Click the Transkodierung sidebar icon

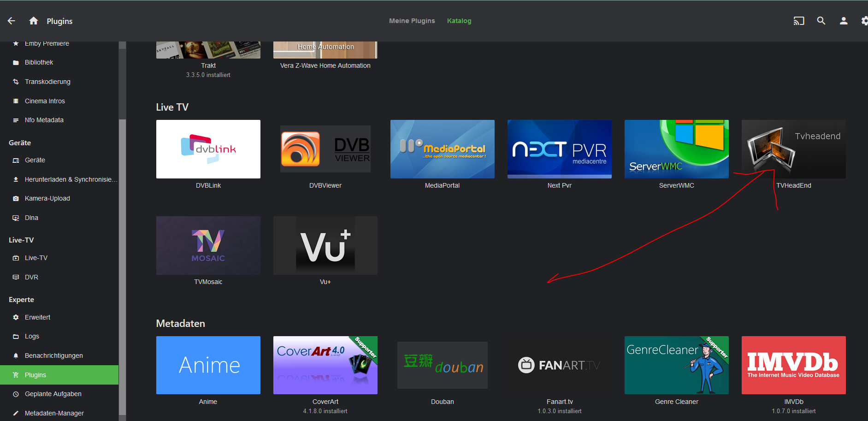click(x=16, y=82)
